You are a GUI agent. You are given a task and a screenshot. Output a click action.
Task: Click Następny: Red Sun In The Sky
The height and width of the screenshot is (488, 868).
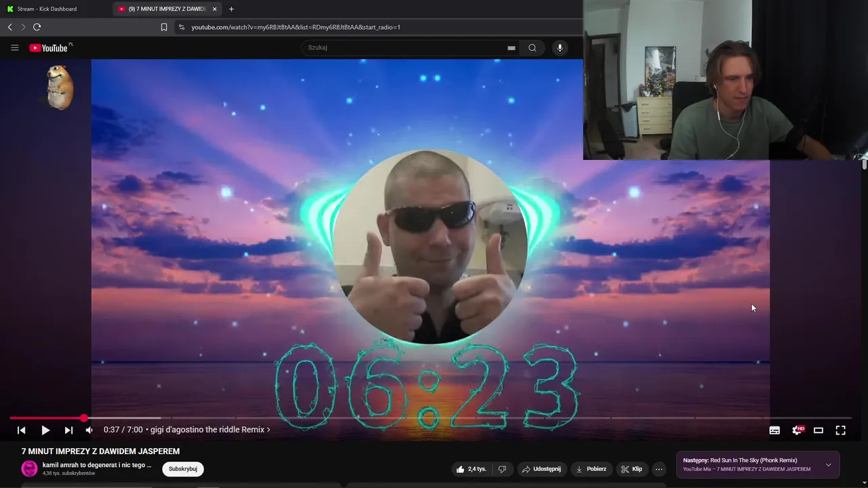click(x=740, y=460)
